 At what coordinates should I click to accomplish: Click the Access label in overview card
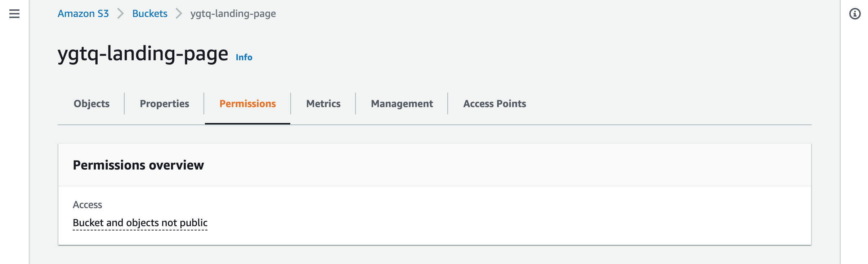[88, 205]
